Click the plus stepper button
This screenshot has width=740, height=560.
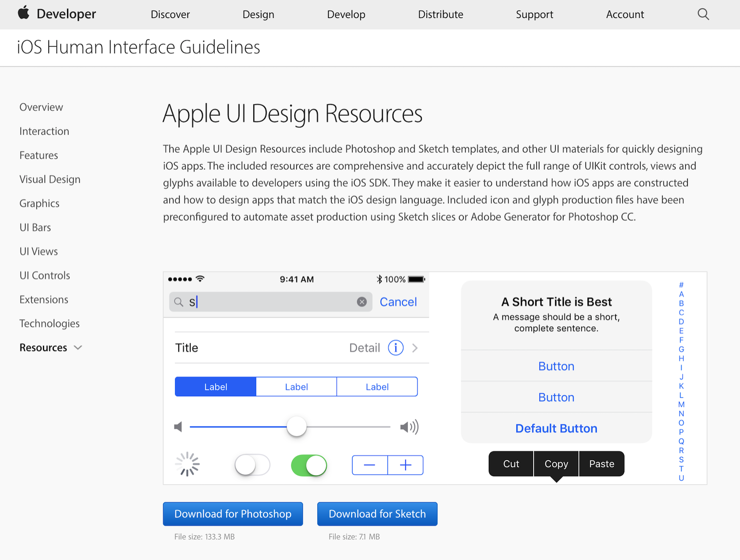405,465
